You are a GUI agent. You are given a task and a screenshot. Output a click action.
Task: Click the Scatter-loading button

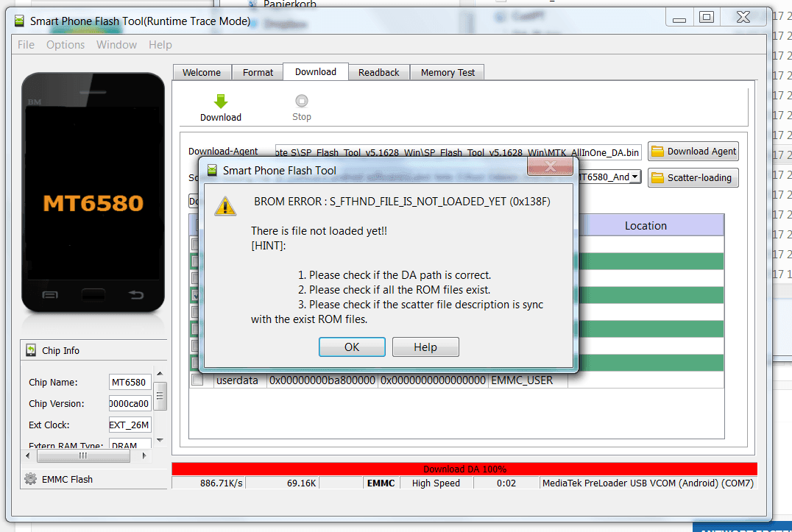(693, 177)
